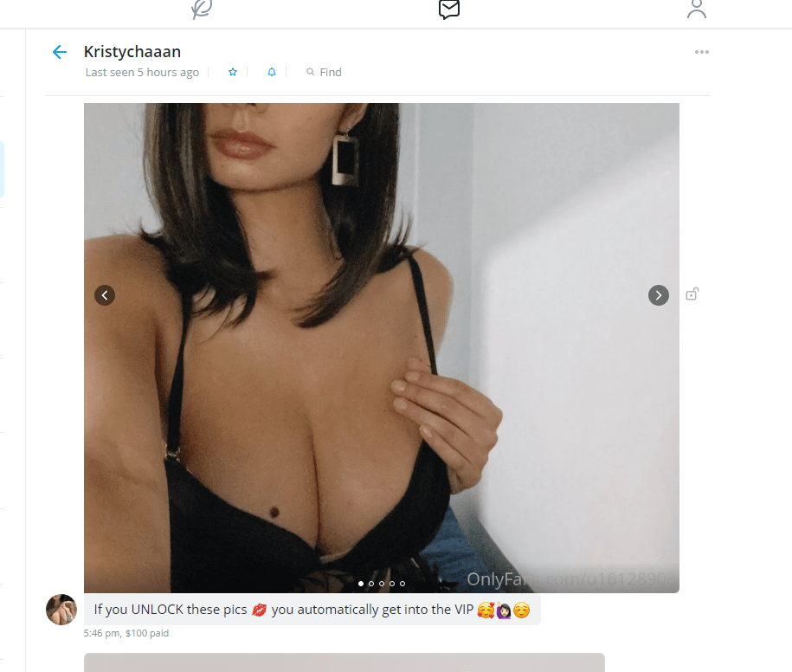Toggle the bell notification for this chat

coord(272,72)
